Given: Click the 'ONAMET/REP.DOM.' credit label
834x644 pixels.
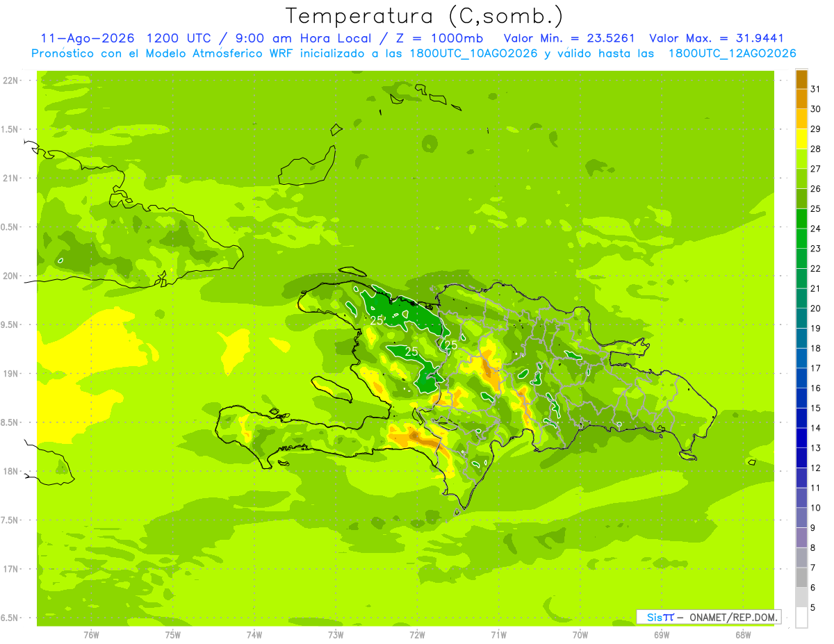Looking at the screenshot, I should point(733,617).
